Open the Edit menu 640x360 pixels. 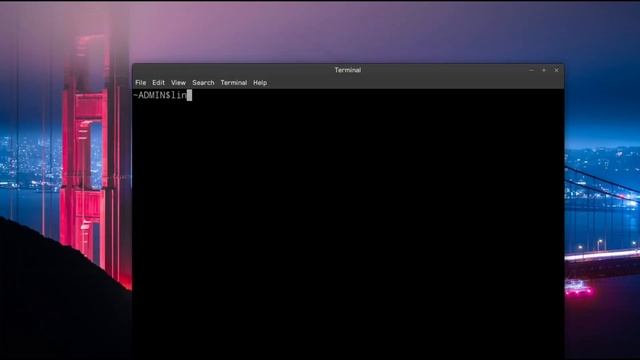[158, 82]
